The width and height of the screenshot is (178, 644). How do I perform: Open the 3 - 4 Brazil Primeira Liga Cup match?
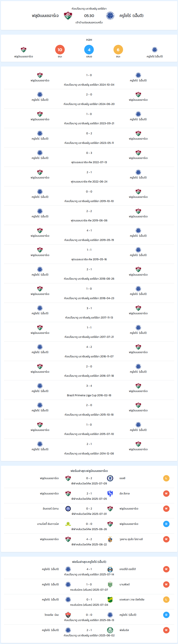click(x=89, y=390)
